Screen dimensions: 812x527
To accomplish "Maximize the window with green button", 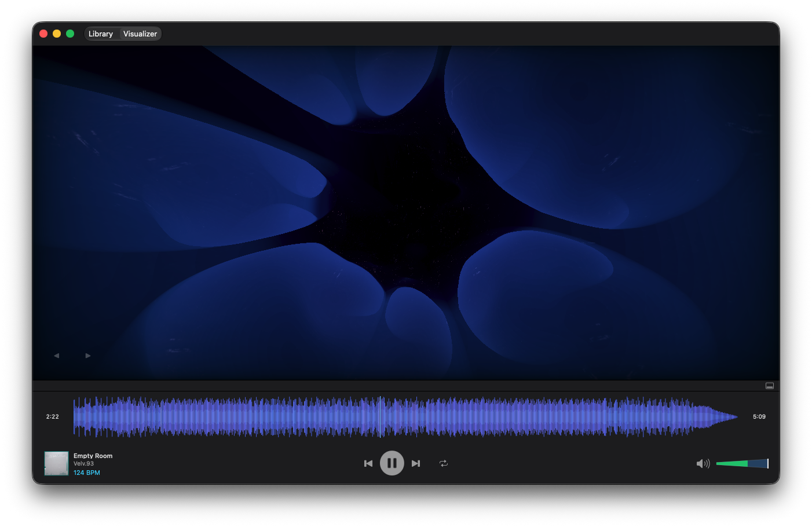I will tap(70, 34).
